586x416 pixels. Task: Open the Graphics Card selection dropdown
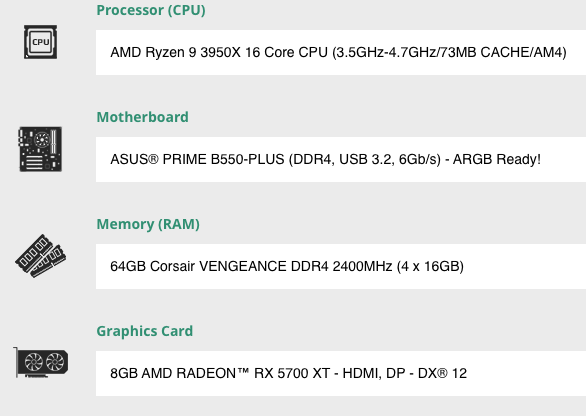coord(341,373)
